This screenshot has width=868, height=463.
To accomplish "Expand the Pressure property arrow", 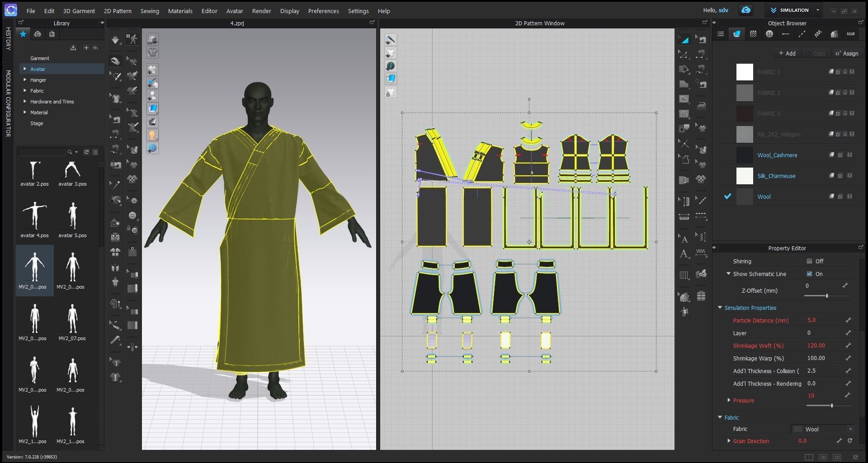I will pos(729,400).
